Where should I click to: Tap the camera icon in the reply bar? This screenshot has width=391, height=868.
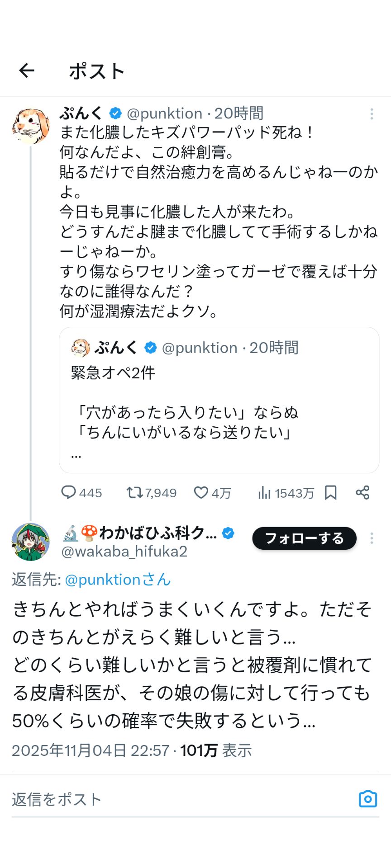(367, 799)
